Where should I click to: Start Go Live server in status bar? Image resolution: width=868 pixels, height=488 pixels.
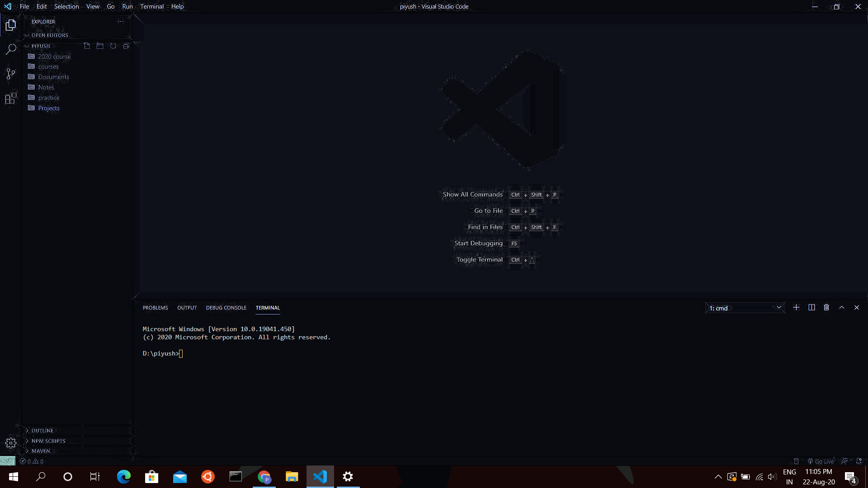[x=821, y=461]
